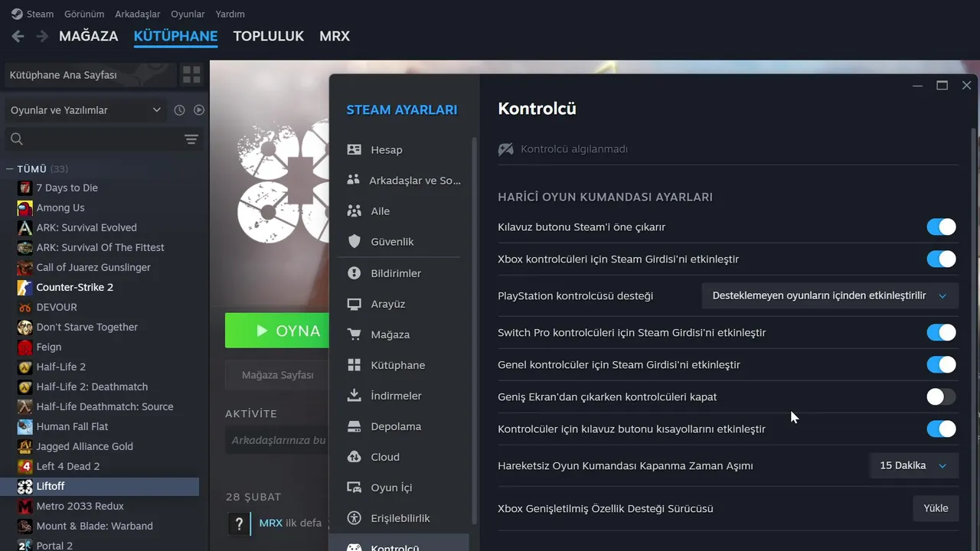Select Half-Life 2 in library list
This screenshot has width=980, height=551.
pos(60,367)
